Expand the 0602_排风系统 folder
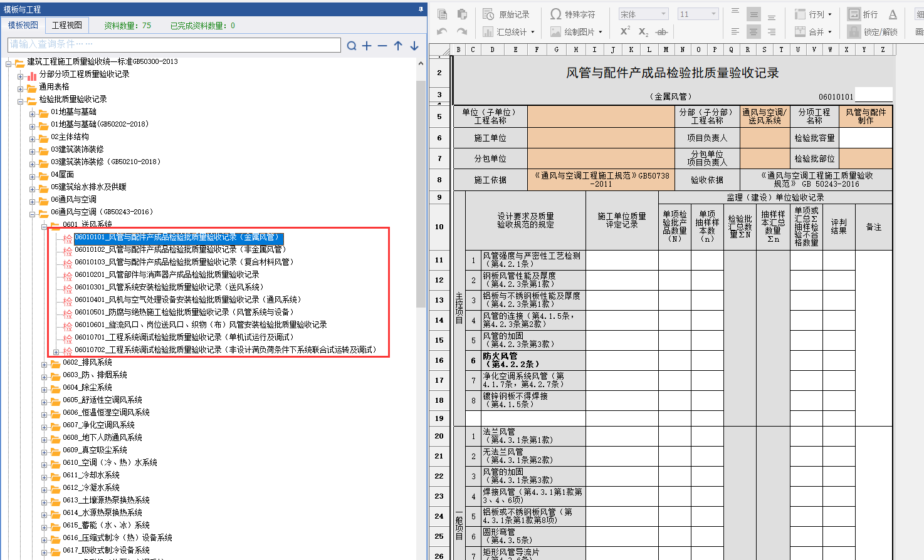 click(x=45, y=364)
